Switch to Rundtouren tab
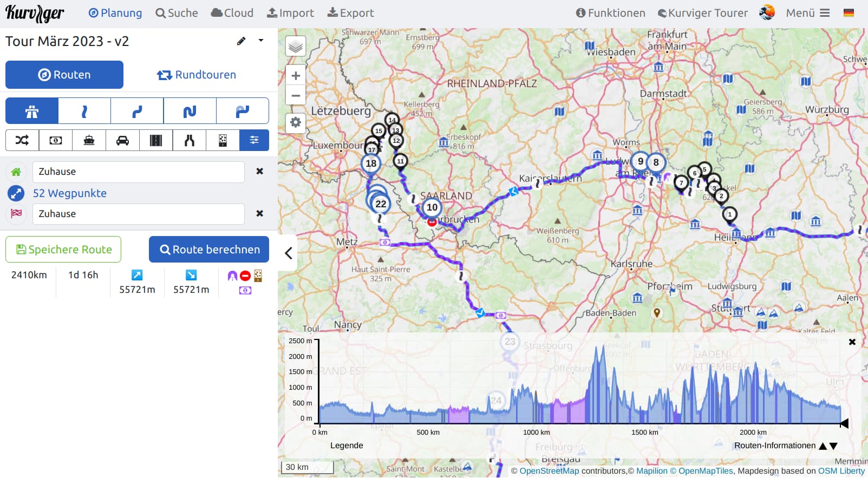 click(197, 75)
